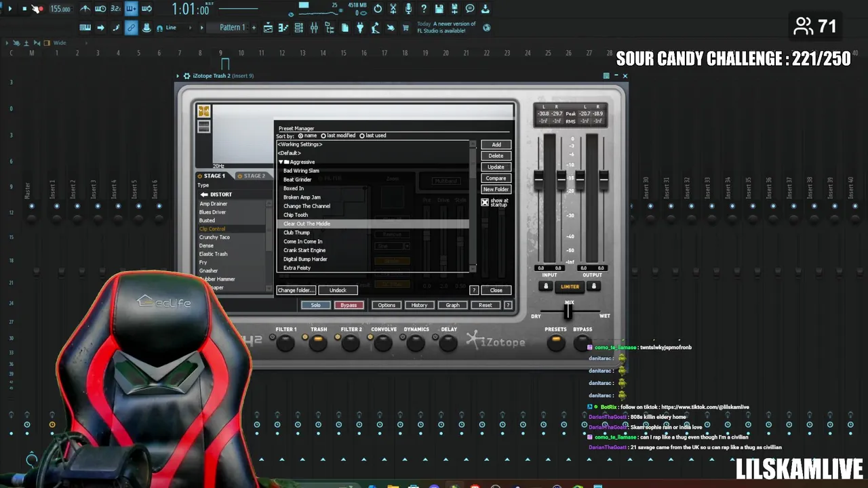
Task: Open the Channel rack view icon
Action: click(299, 28)
